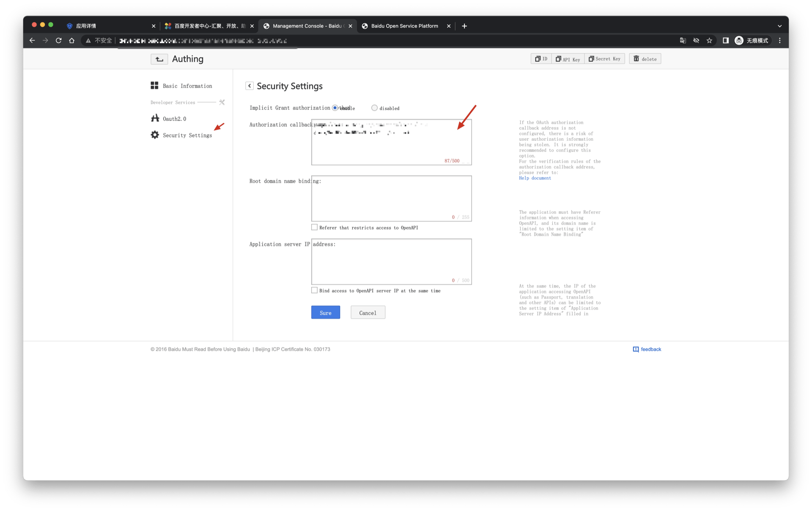This screenshot has height=511, width=812.
Task: Check Bind access to OpenAPI server IP
Action: pyautogui.click(x=314, y=290)
